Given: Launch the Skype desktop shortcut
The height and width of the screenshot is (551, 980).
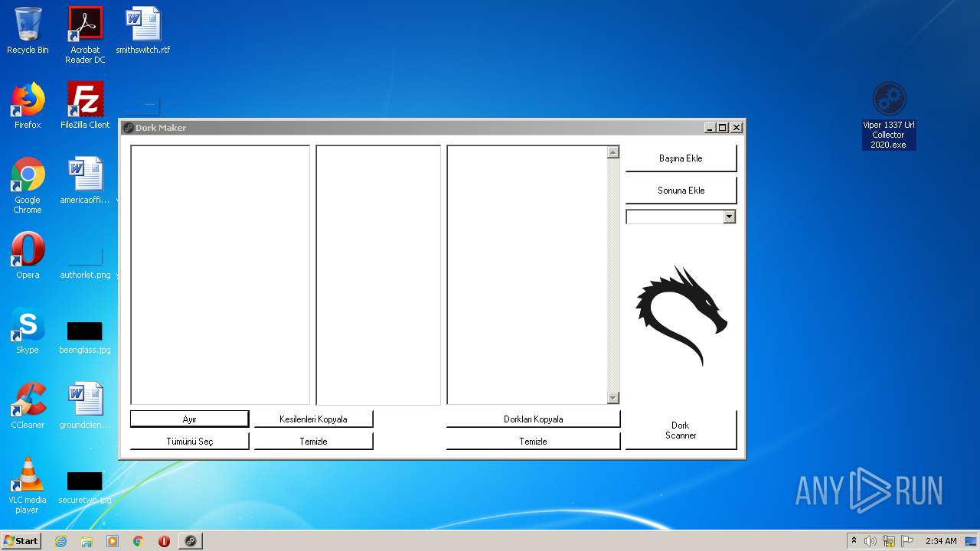Looking at the screenshot, I should [x=28, y=331].
